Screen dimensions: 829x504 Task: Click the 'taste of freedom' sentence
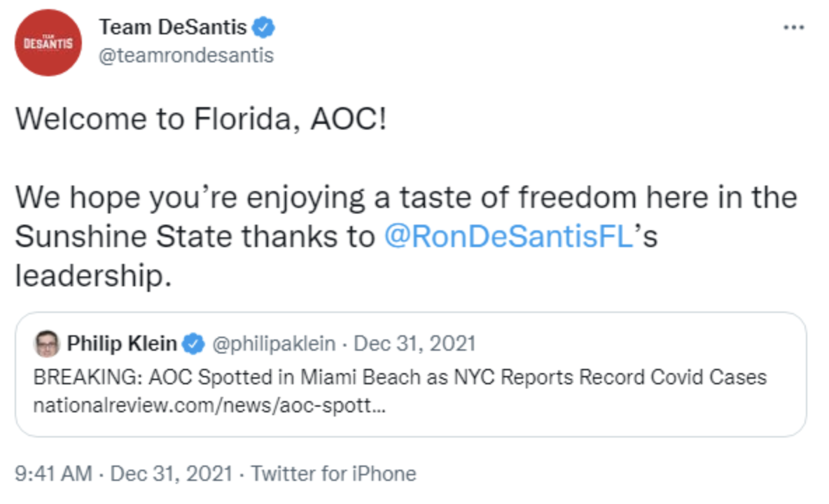(406, 198)
